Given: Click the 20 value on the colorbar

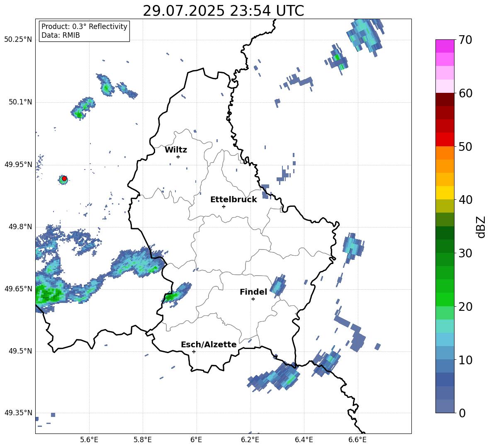Looking at the screenshot, I should (x=465, y=307).
